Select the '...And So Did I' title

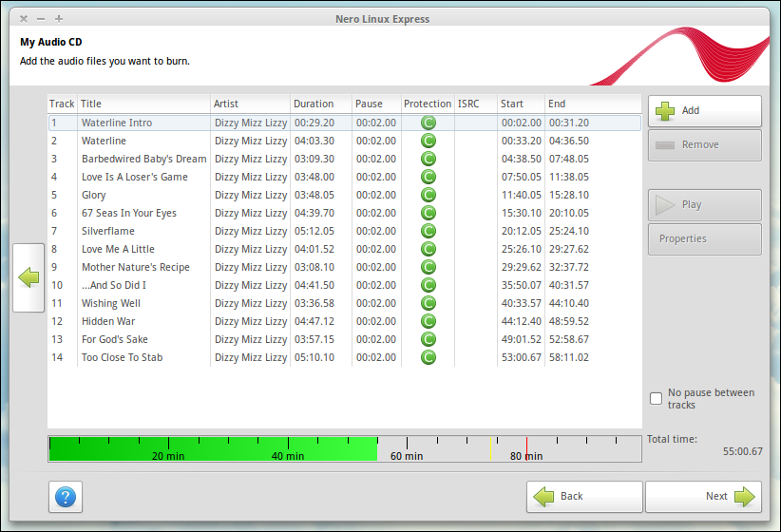coord(114,285)
